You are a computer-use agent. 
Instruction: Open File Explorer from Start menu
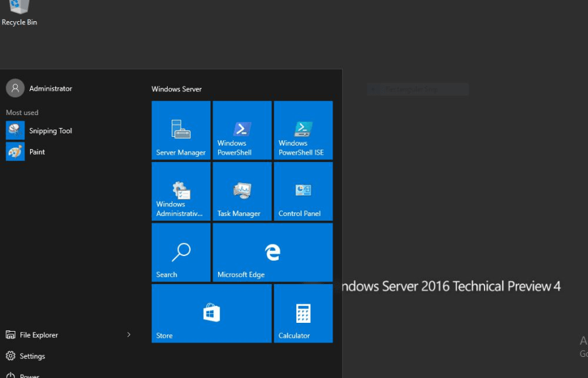[39, 335]
